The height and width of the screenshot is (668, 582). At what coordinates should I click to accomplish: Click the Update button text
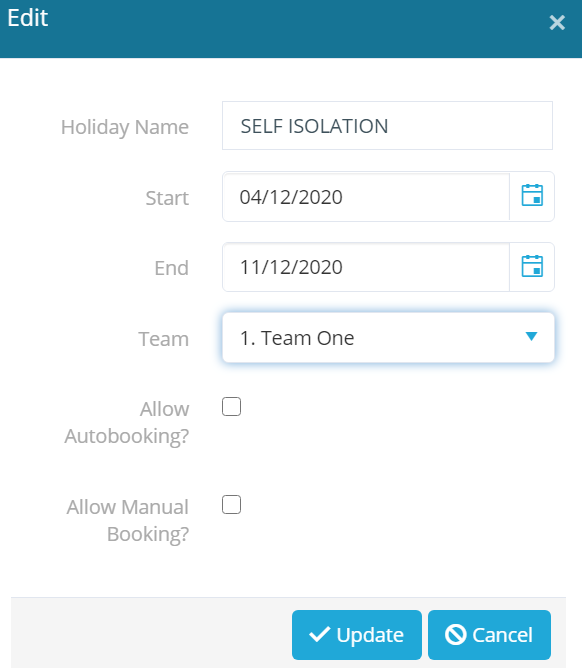coord(370,635)
